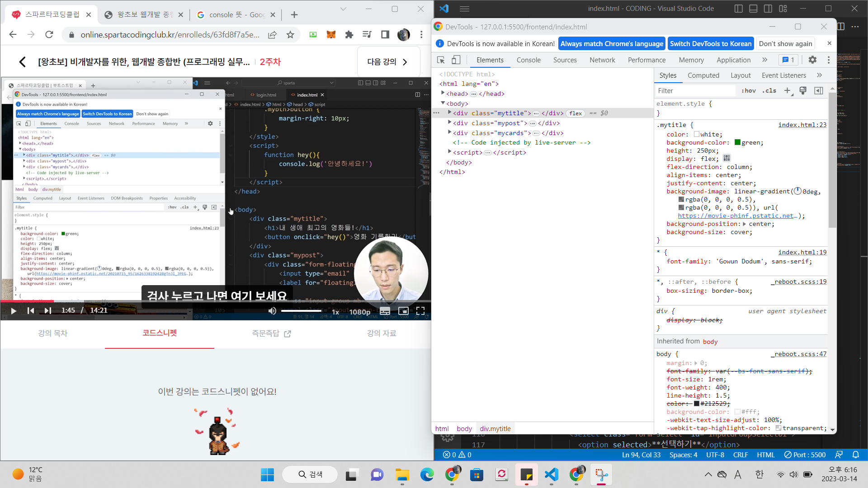Change video quality 1080p
This screenshot has width=868, height=488.
click(360, 312)
